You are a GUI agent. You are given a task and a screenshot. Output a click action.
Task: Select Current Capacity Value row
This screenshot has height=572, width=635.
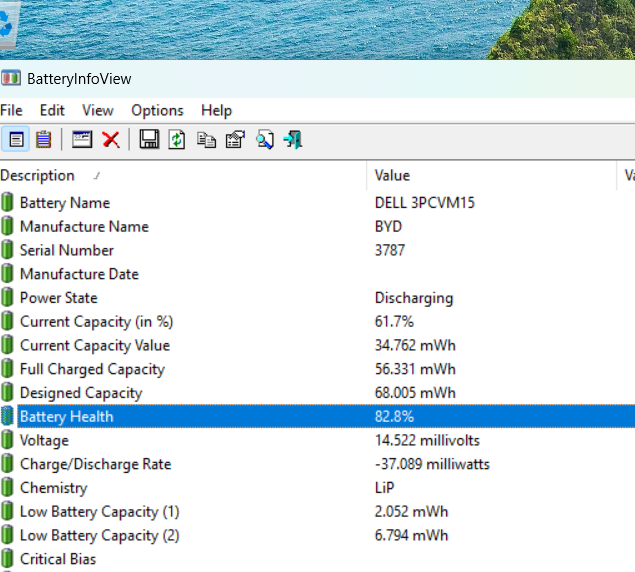pos(318,345)
